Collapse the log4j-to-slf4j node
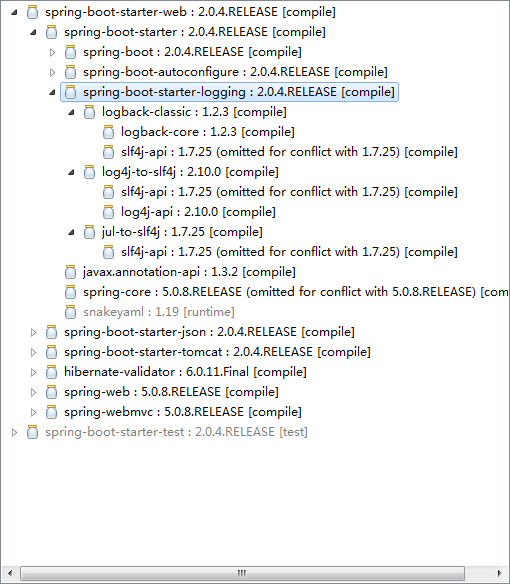This screenshot has height=584, width=510. [x=71, y=172]
